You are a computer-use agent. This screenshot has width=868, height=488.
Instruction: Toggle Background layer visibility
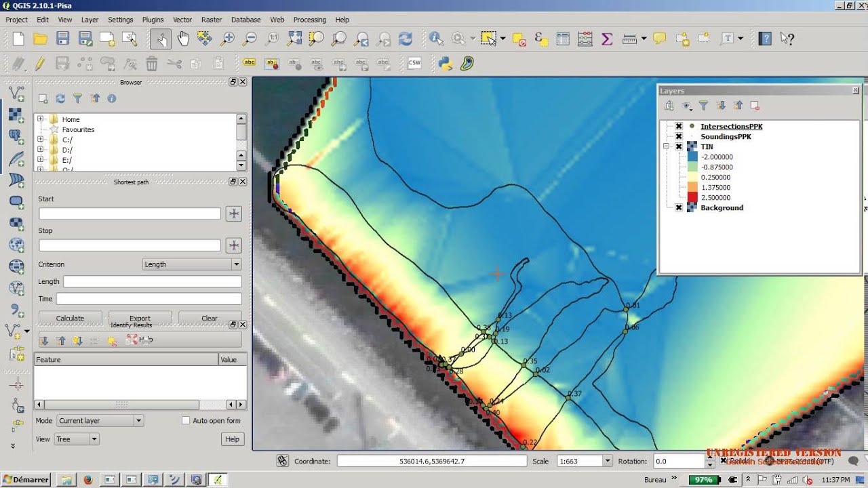[x=679, y=207]
